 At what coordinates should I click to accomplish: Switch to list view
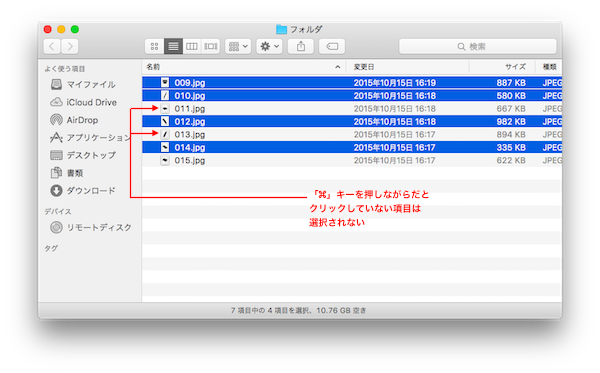(x=173, y=47)
